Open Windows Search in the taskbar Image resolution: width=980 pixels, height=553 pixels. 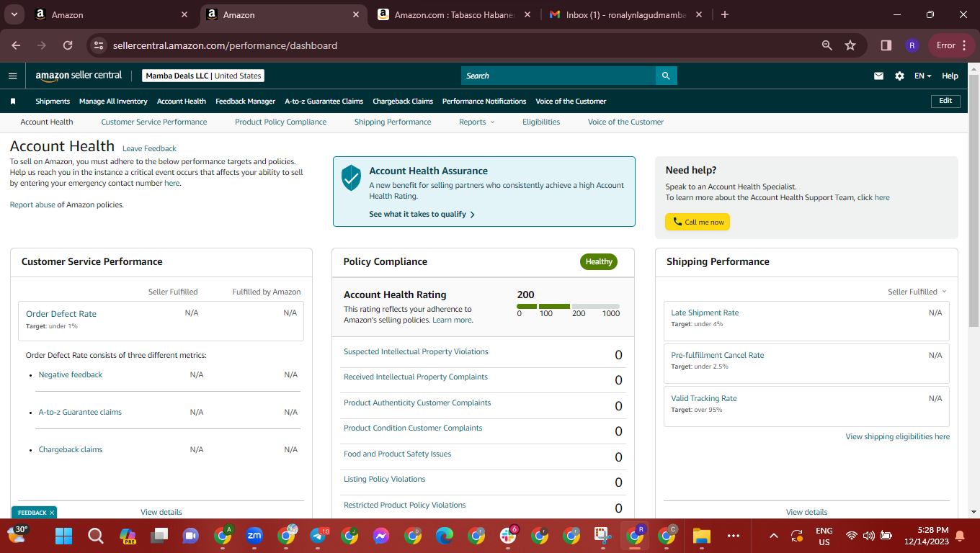click(x=95, y=536)
